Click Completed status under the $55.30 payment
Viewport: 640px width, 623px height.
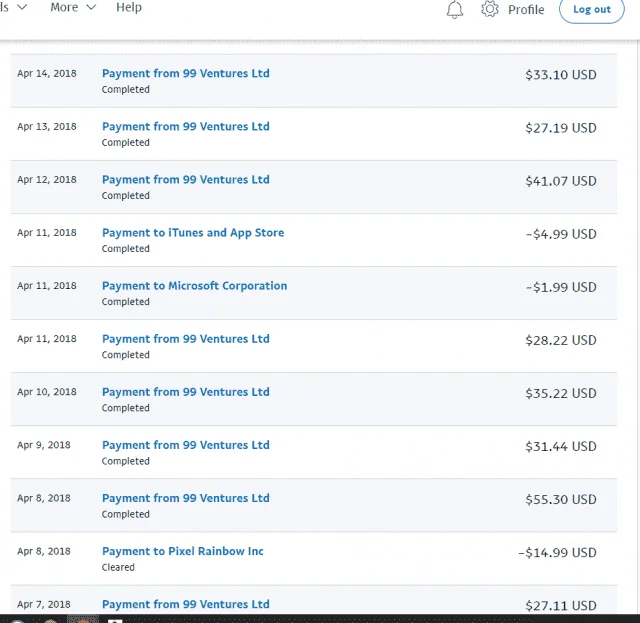(126, 514)
